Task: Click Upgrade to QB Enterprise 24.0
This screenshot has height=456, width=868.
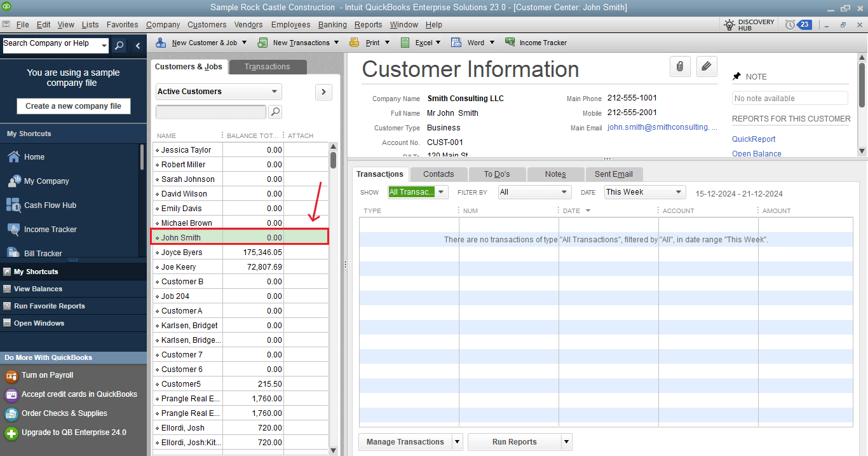Action: [74, 432]
